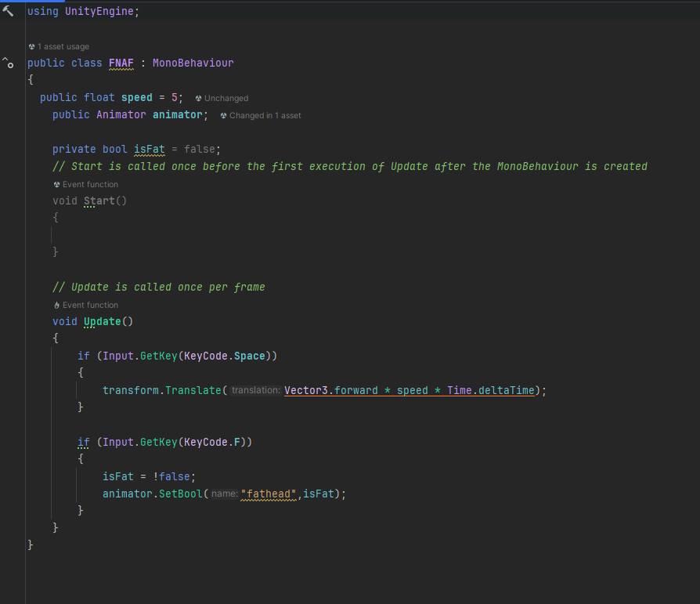This screenshot has height=604, width=700.
Task: Click the animator field declaration name
Action: click(178, 115)
